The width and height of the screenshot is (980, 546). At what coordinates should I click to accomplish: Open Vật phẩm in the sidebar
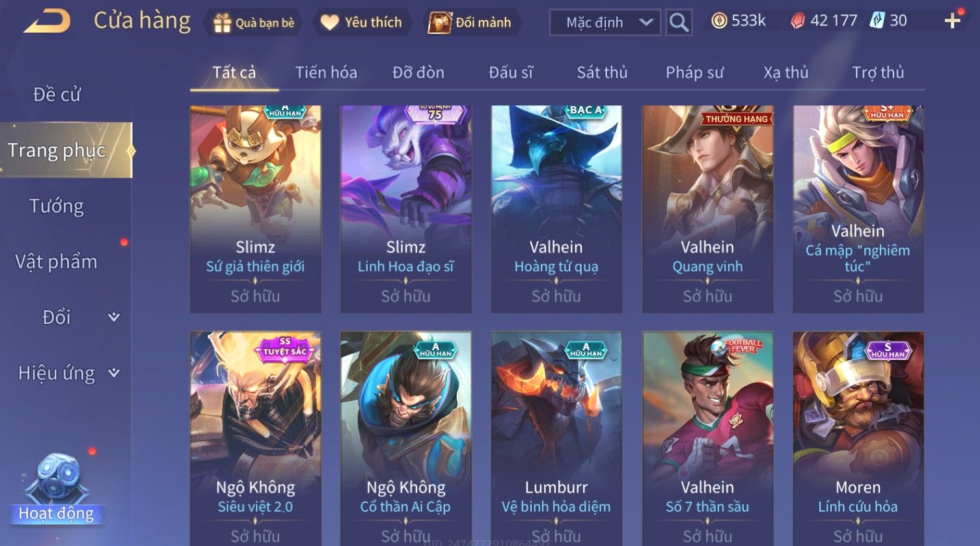click(x=56, y=262)
